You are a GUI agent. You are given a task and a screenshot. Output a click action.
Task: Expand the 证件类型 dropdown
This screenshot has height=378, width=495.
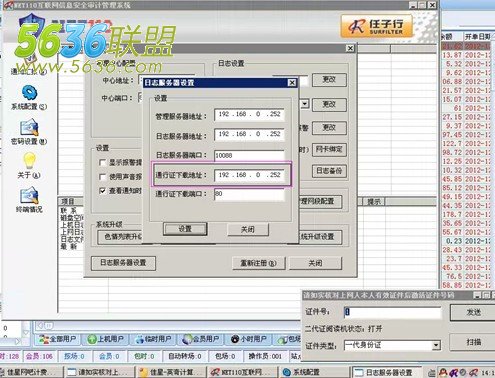(436, 345)
